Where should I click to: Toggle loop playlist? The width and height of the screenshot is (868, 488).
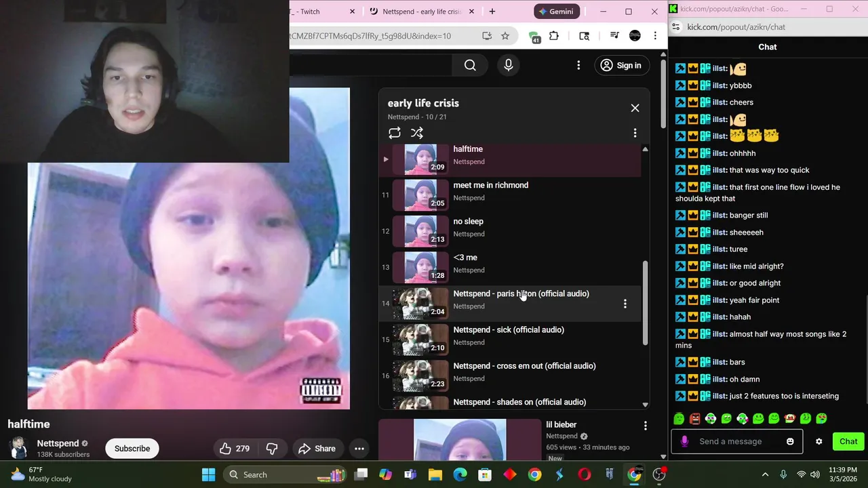[395, 133]
